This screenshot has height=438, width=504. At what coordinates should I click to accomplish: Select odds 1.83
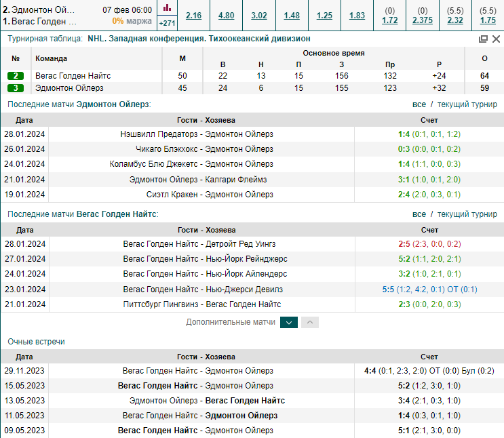(357, 16)
